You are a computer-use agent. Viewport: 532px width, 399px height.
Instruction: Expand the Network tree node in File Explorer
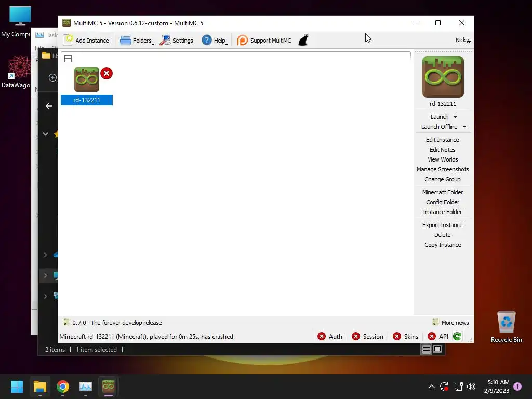[46, 296]
